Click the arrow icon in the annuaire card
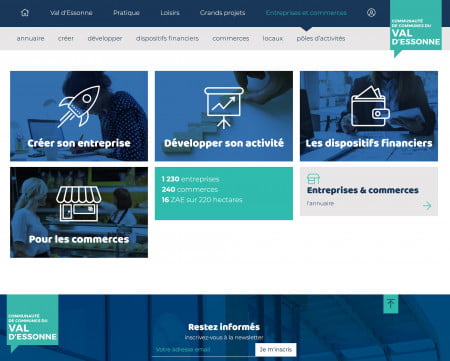Screen dimensions: 450x361 click(x=427, y=206)
